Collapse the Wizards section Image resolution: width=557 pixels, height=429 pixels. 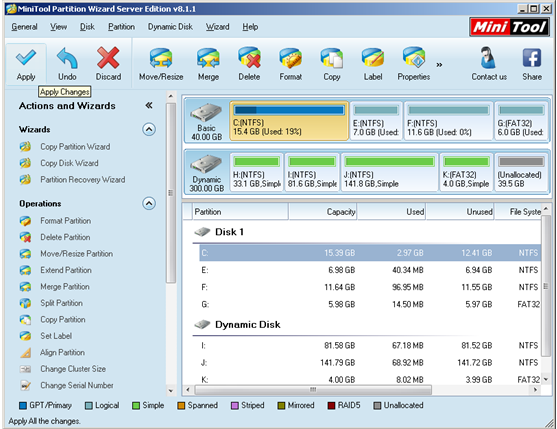(149, 129)
